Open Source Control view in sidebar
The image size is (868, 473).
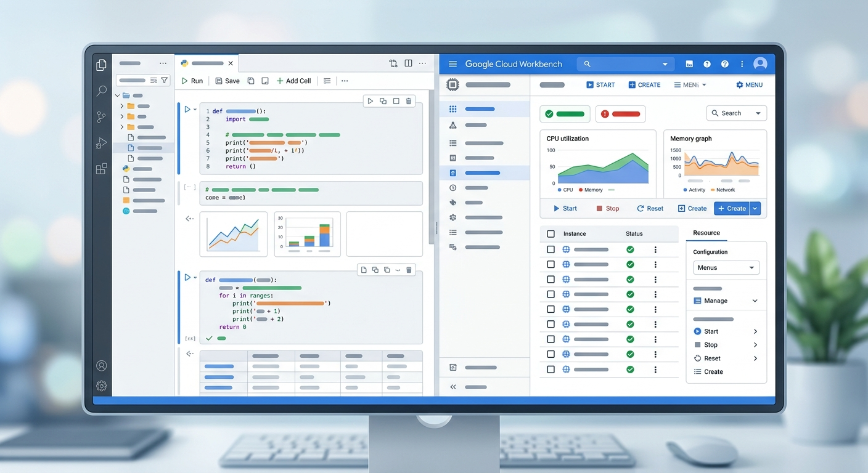101,117
